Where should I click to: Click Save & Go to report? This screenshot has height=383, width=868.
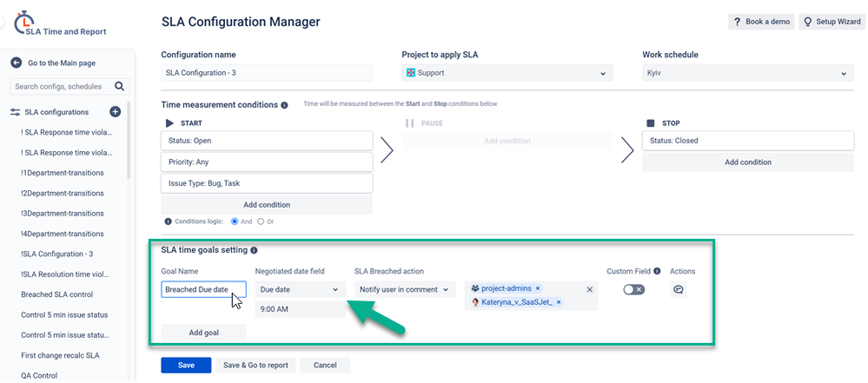click(255, 366)
